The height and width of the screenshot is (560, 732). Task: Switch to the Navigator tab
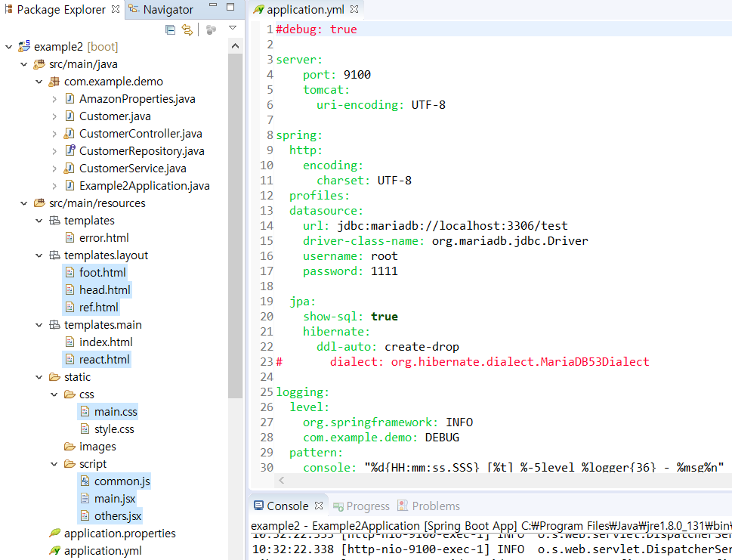point(162,9)
